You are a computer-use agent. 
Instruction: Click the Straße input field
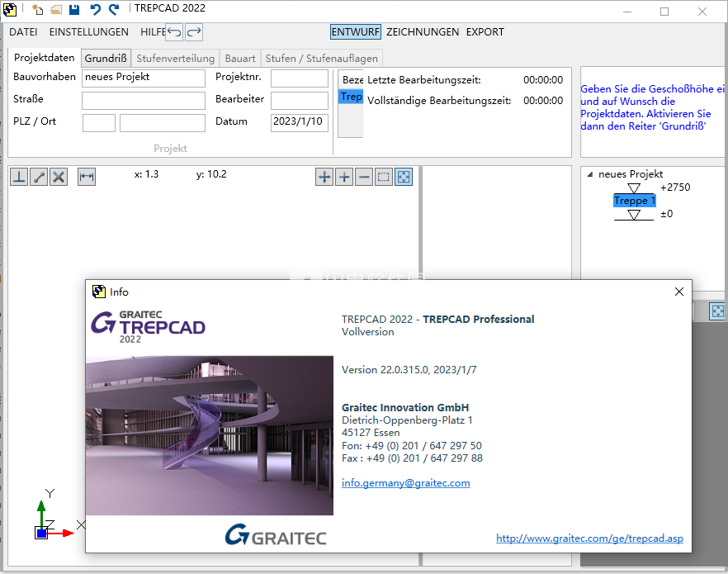tap(144, 100)
